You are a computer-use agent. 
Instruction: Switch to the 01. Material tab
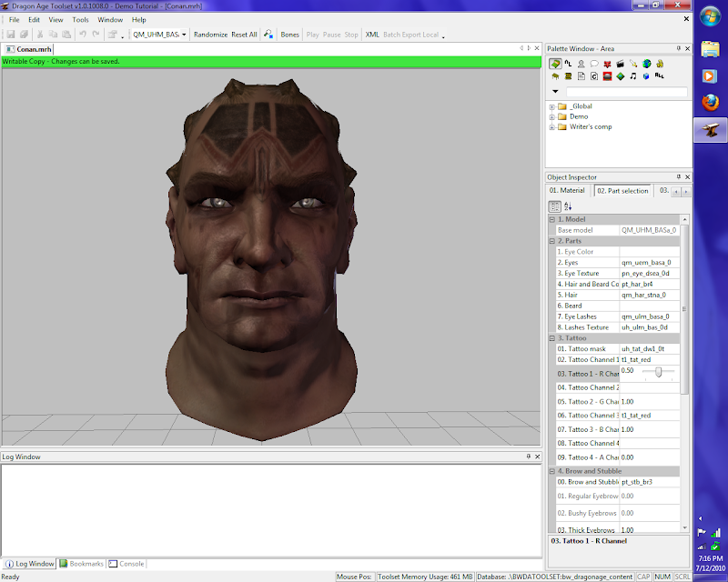click(x=568, y=190)
